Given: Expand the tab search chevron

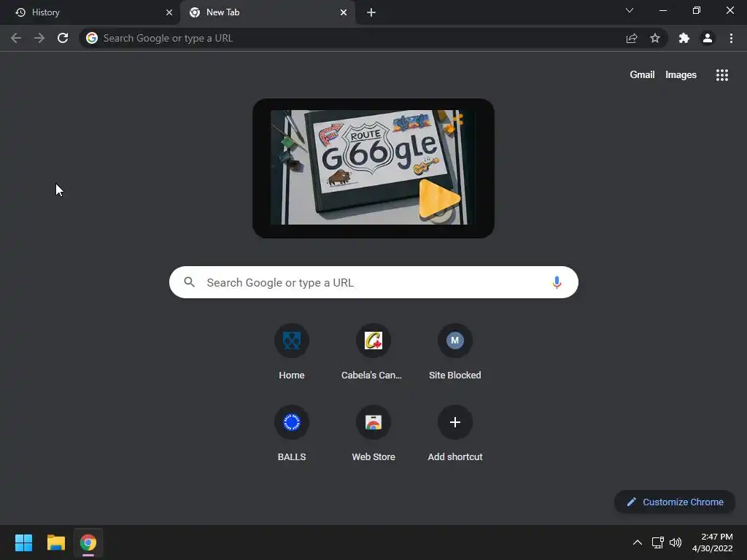Looking at the screenshot, I should [x=630, y=10].
